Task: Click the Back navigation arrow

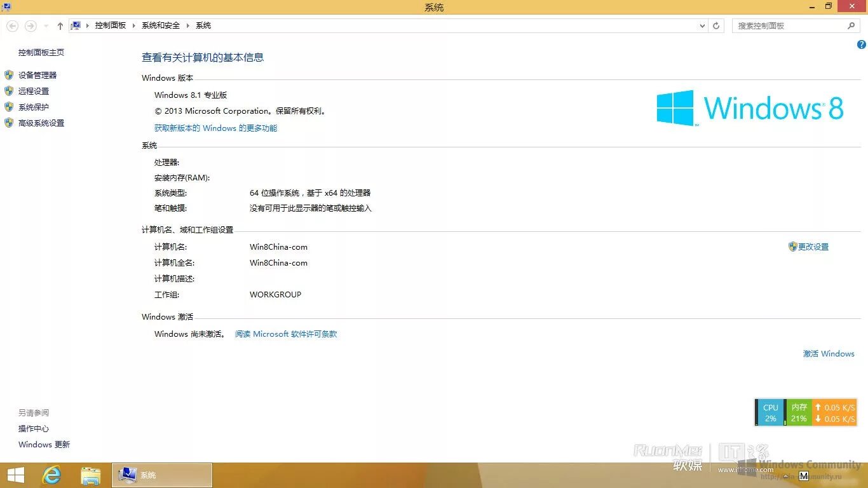Action: 12,26
